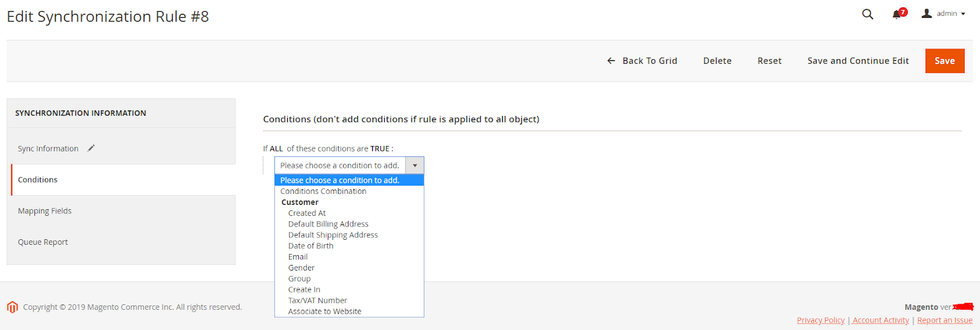This screenshot has width=980, height=330.
Task: Pick the Email condition option
Action: tap(298, 257)
